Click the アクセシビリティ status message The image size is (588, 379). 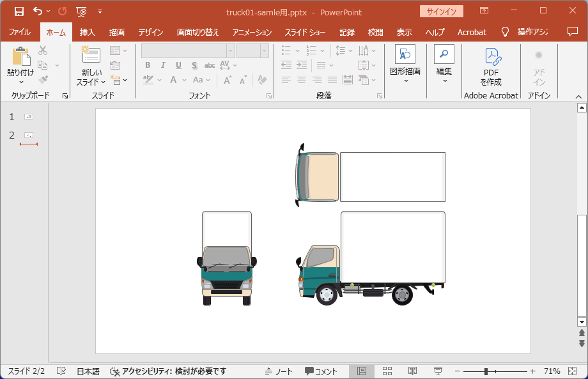168,371
